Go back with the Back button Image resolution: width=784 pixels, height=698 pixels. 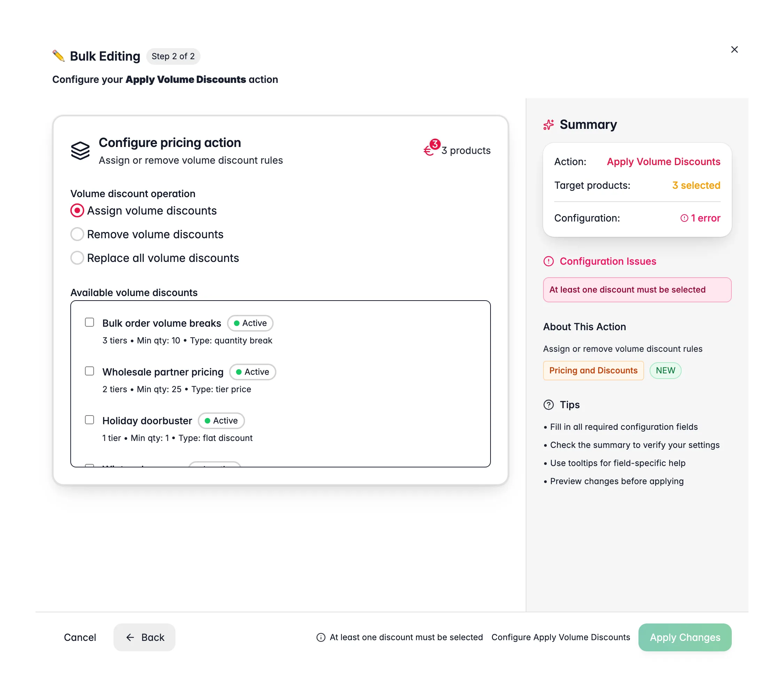[144, 637]
